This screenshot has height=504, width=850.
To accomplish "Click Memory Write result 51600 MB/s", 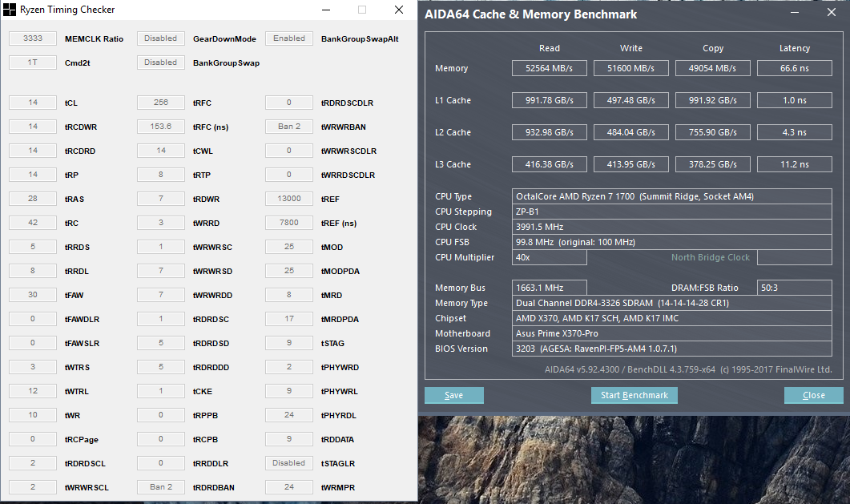I will point(631,68).
